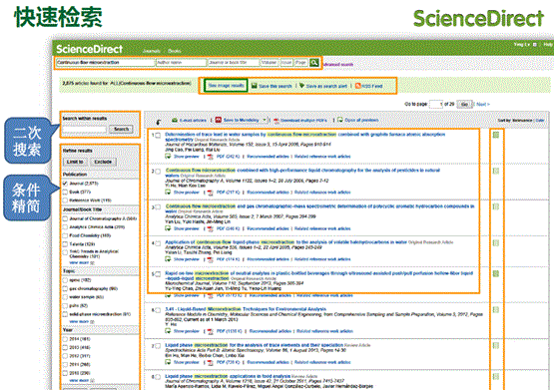
Task: Click the main search terms field
Action: click(106, 63)
